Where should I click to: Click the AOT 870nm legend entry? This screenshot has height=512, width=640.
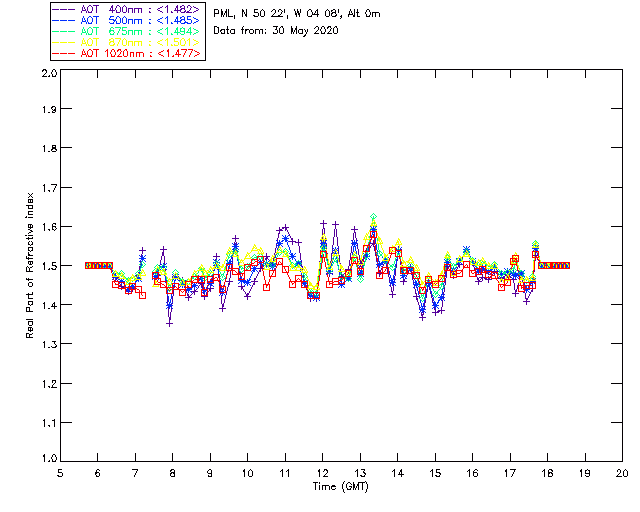pyautogui.click(x=127, y=42)
